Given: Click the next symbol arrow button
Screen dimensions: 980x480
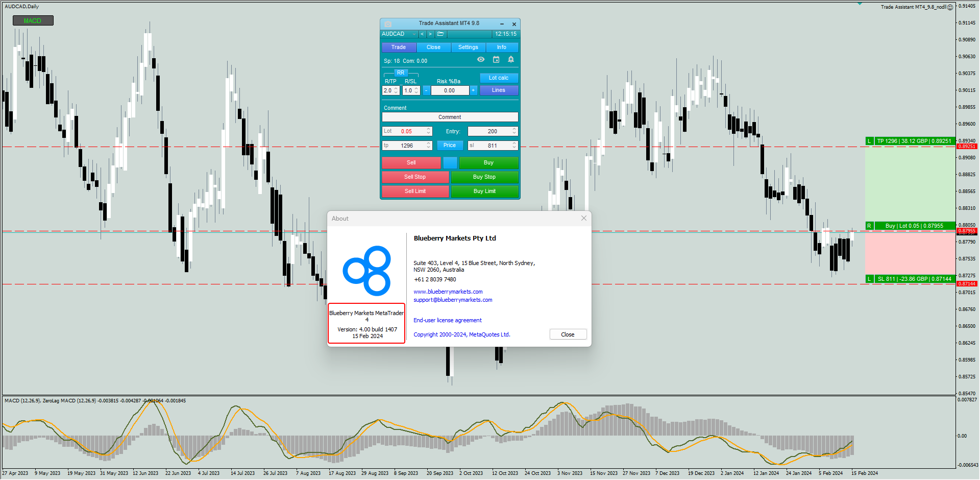Looking at the screenshot, I should click(x=430, y=34).
